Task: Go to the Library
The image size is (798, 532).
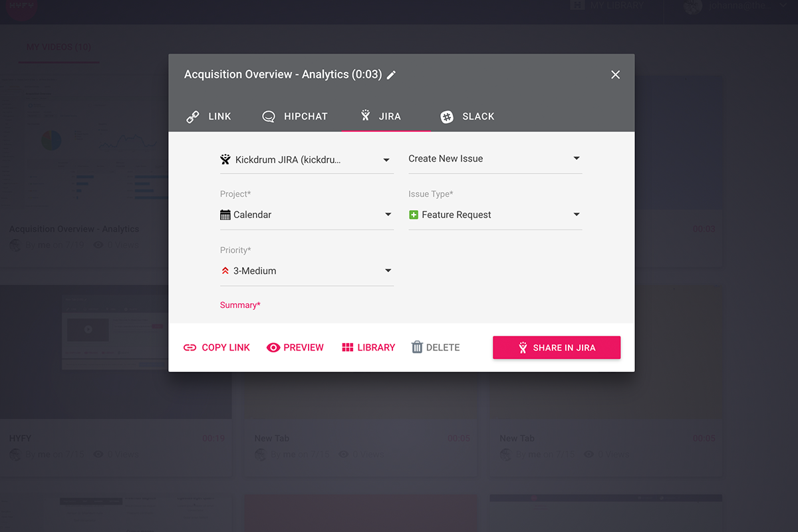Action: click(368, 347)
